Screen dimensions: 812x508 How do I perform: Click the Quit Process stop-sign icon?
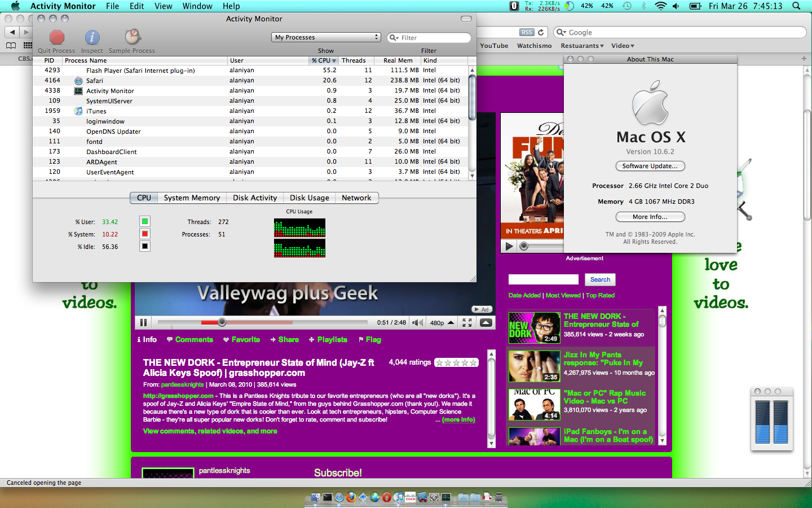[56, 38]
